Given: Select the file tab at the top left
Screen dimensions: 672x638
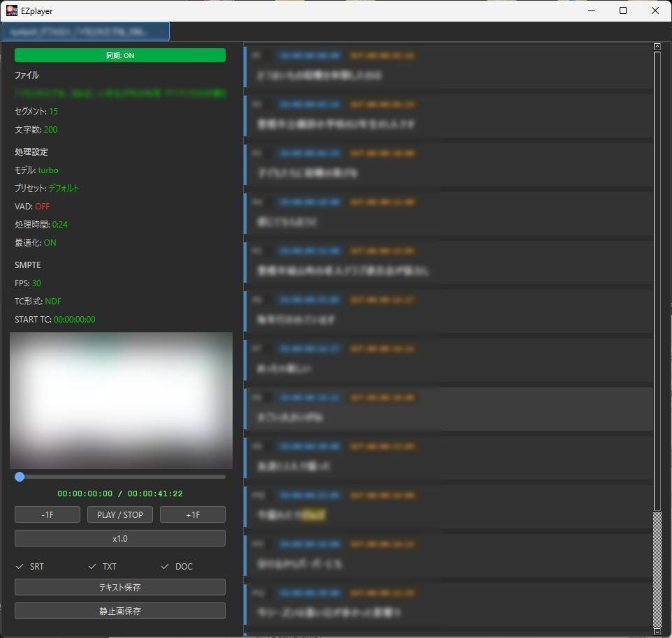Looking at the screenshot, I should click(85, 31).
